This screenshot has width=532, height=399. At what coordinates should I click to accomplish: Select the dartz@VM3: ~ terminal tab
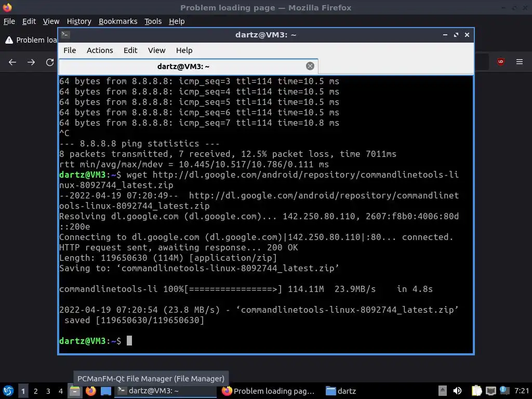pos(188,66)
